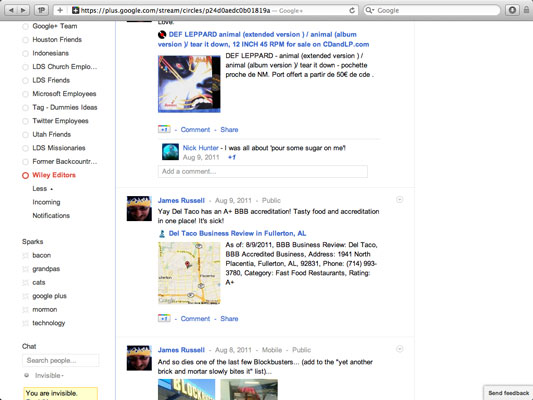533x400 pixels.
Task: Click the spark icon next to mormon
Action: tap(25, 310)
